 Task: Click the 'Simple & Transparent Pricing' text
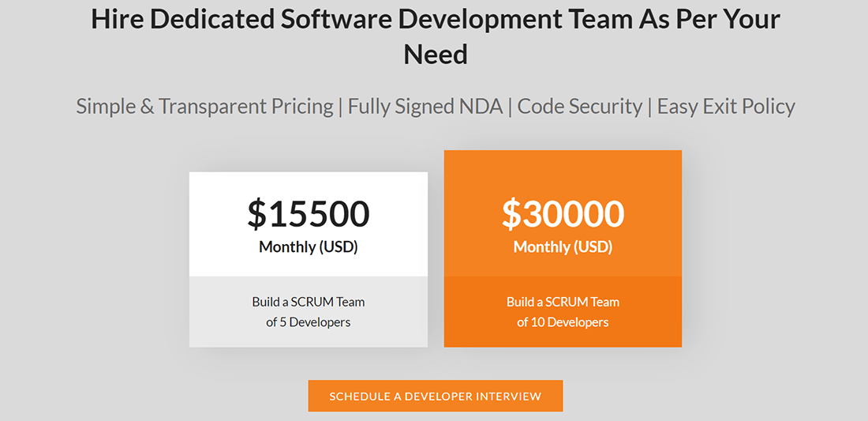pyautogui.click(x=204, y=106)
